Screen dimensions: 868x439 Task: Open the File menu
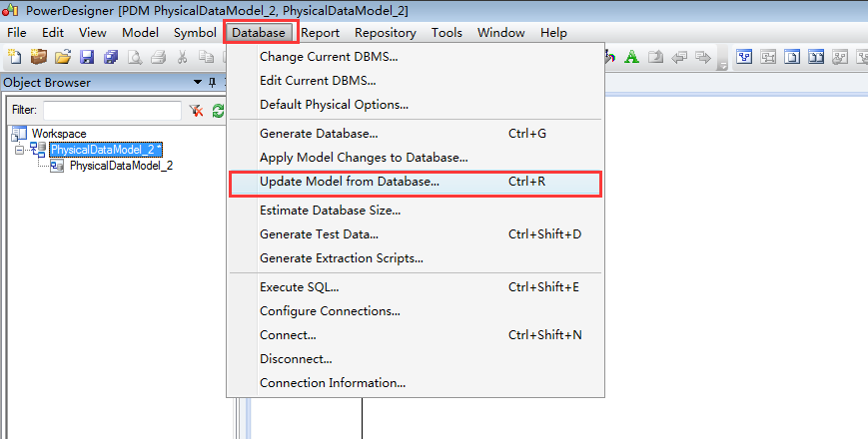pyautogui.click(x=17, y=33)
